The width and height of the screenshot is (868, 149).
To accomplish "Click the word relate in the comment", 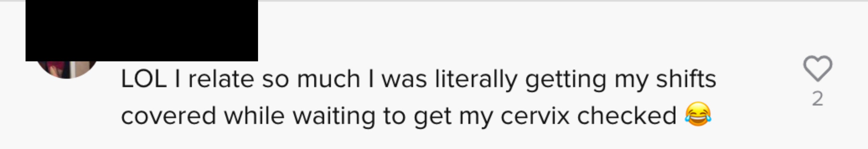I will coord(221,79).
